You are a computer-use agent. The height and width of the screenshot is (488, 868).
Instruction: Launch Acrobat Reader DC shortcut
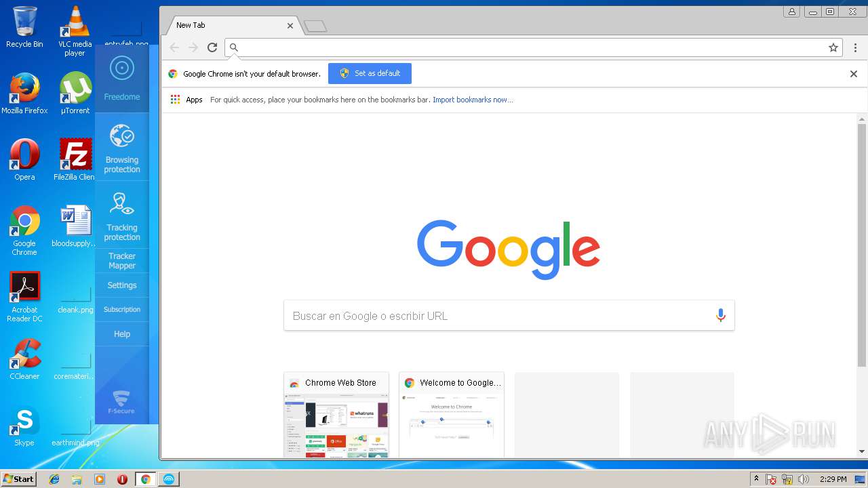[x=24, y=297]
